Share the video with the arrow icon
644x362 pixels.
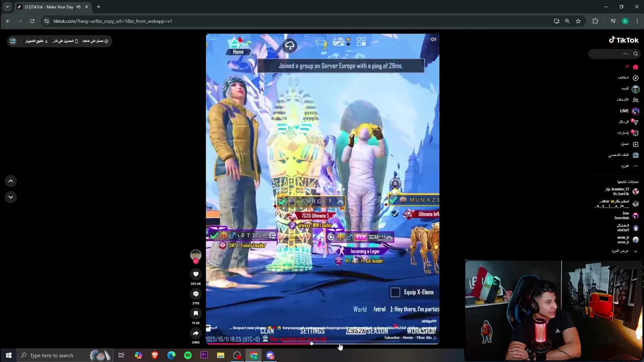click(x=196, y=333)
